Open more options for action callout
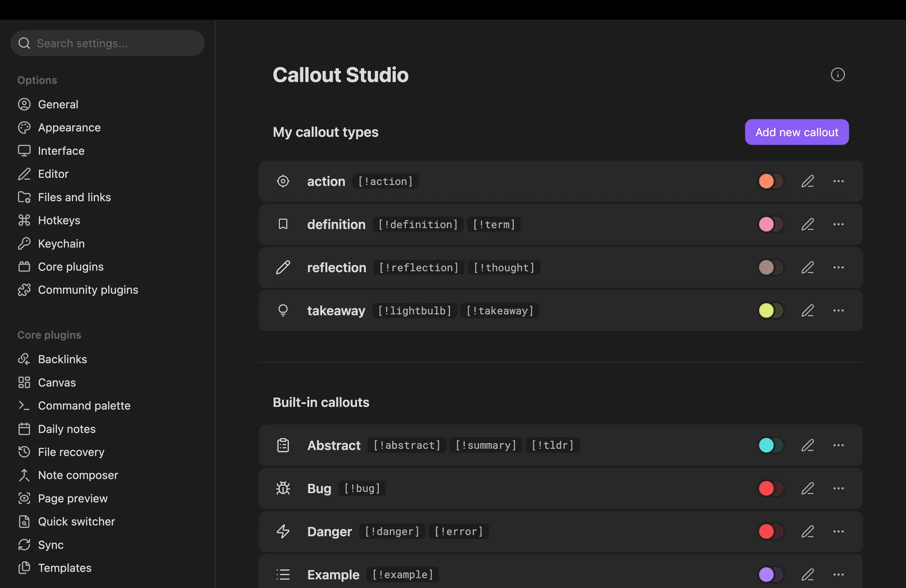Screen dimensions: 906x588 coord(838,181)
